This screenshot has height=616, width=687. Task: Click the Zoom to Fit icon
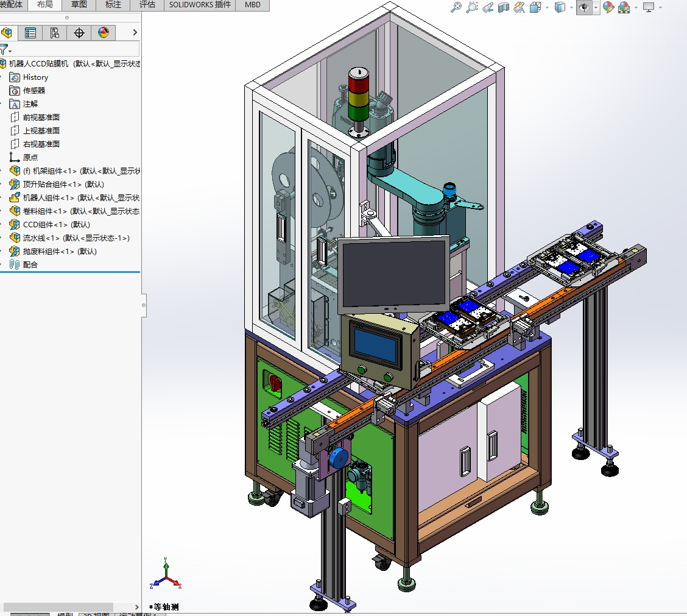click(456, 7)
